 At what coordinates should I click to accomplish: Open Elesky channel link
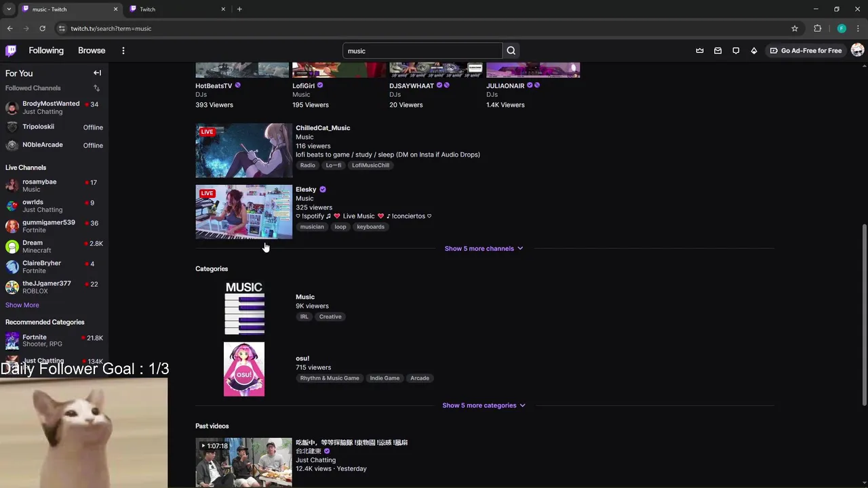(x=306, y=190)
